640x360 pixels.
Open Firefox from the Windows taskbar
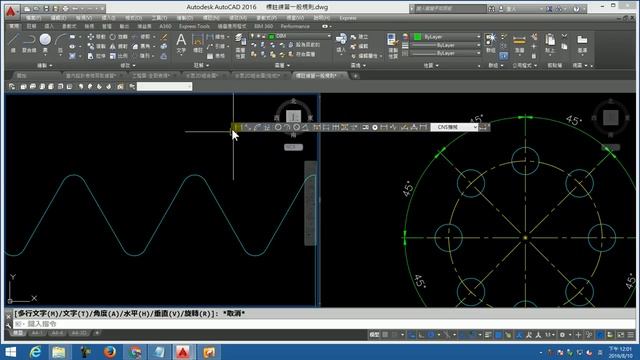[110, 352]
